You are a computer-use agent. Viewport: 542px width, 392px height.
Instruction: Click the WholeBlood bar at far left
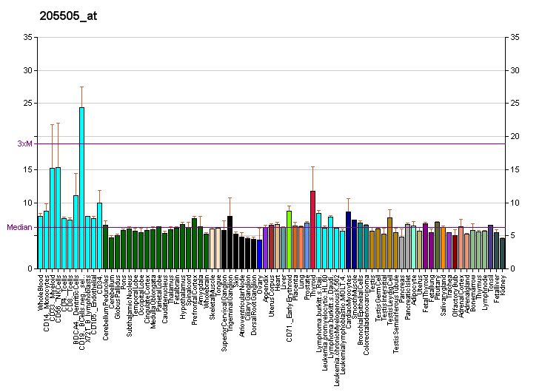click(x=40, y=243)
